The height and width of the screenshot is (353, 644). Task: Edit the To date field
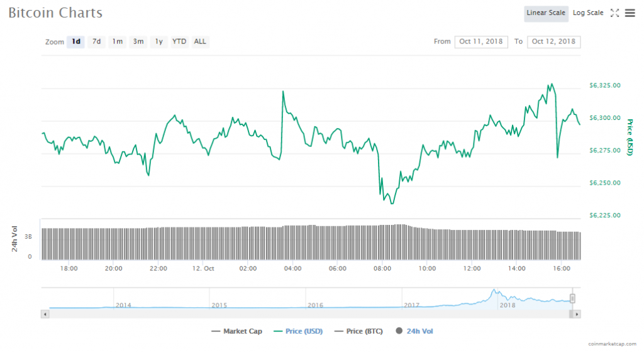pos(553,41)
